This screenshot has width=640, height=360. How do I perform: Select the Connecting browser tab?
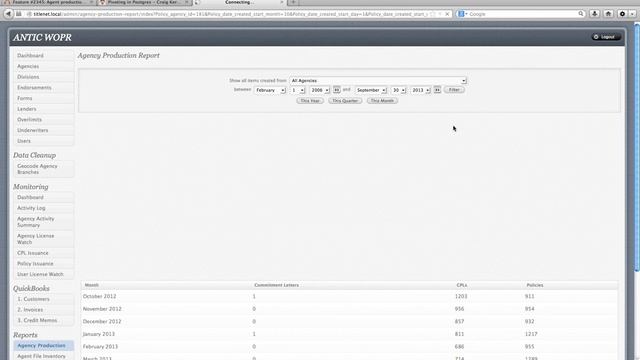click(240, 2)
